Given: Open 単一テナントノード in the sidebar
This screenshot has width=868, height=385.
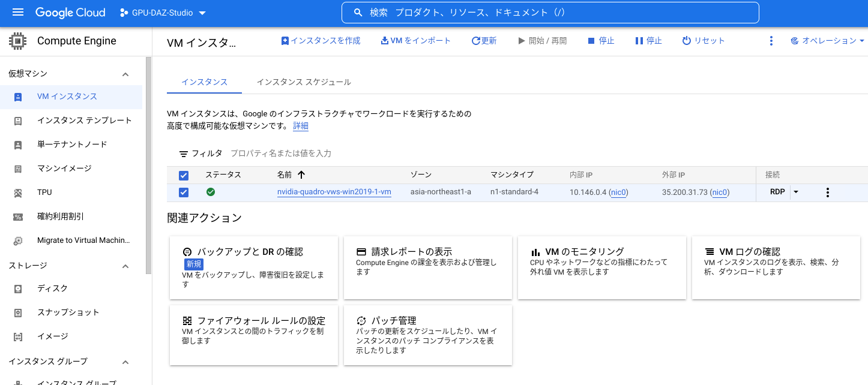Looking at the screenshot, I should (x=71, y=145).
